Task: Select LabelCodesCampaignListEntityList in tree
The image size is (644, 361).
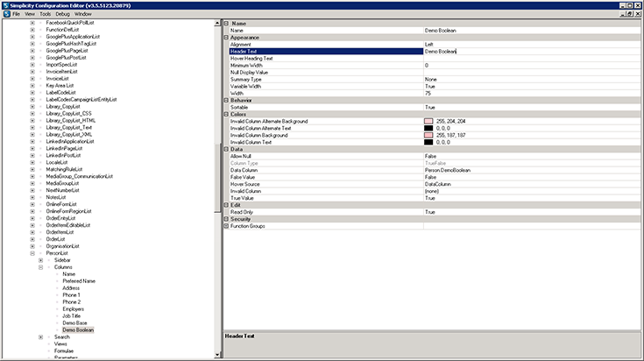Action: tap(81, 99)
